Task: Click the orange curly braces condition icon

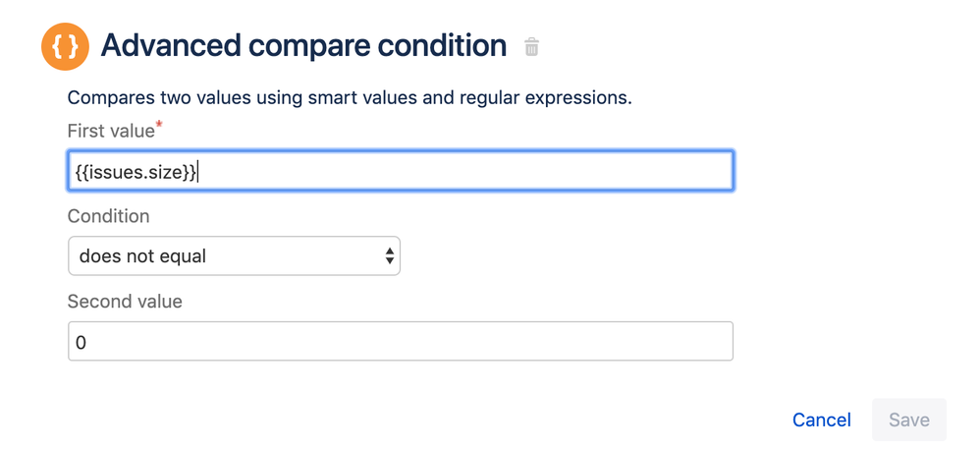Action: click(65, 46)
